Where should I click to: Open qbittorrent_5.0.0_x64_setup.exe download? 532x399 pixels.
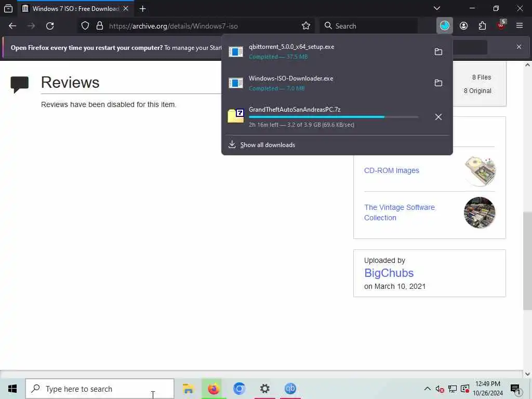pyautogui.click(x=326, y=51)
